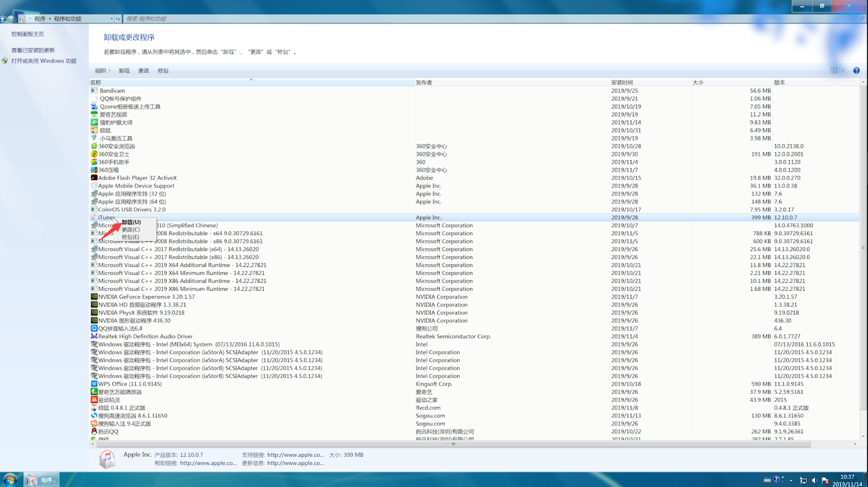Select the 小马激活工具 icon
This screenshot has height=487, width=868.
point(94,138)
